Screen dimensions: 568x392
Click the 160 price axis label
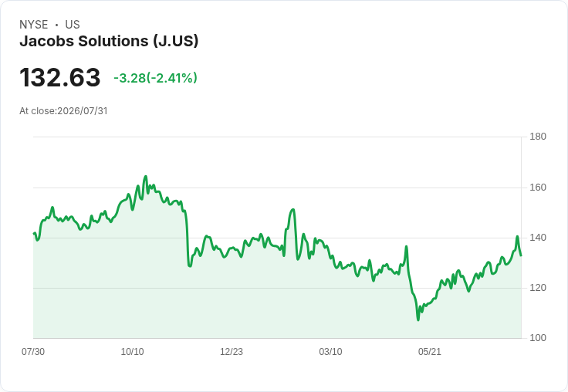point(538,188)
